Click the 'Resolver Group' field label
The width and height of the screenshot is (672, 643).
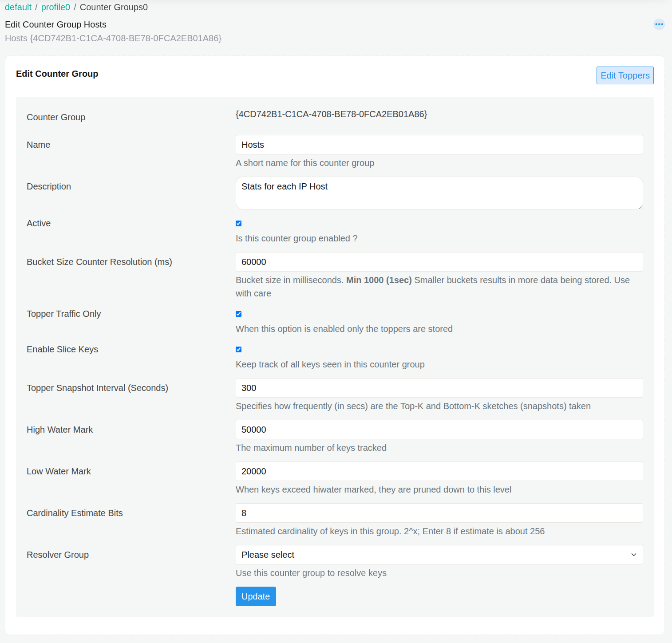[58, 555]
